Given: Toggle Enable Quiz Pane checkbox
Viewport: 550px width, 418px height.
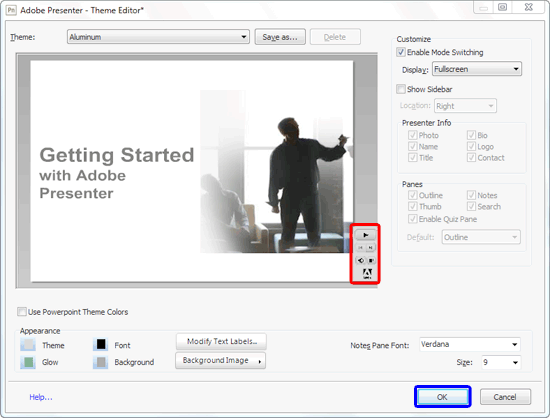Looking at the screenshot, I should (x=412, y=219).
